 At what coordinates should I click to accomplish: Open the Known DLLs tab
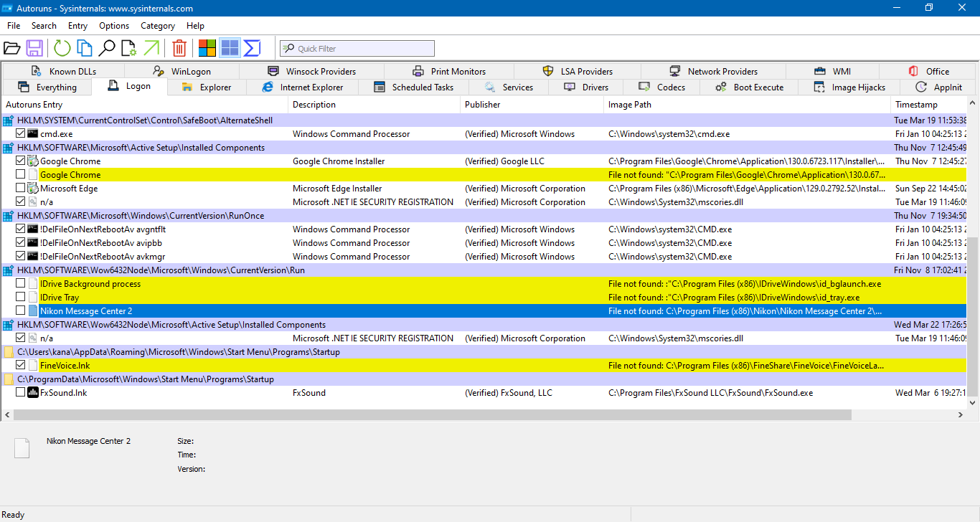63,71
